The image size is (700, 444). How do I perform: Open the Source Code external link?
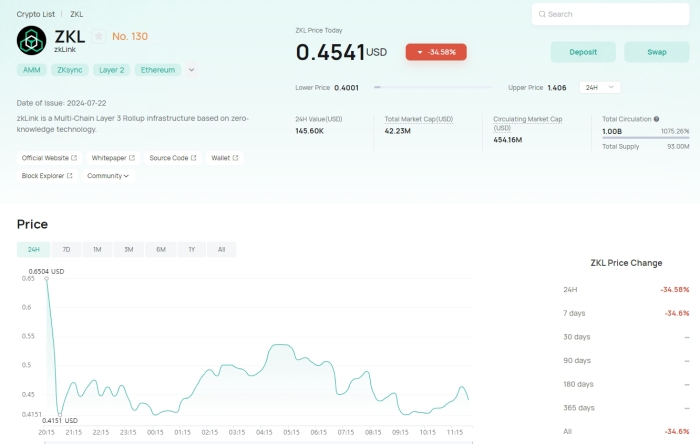[172, 158]
